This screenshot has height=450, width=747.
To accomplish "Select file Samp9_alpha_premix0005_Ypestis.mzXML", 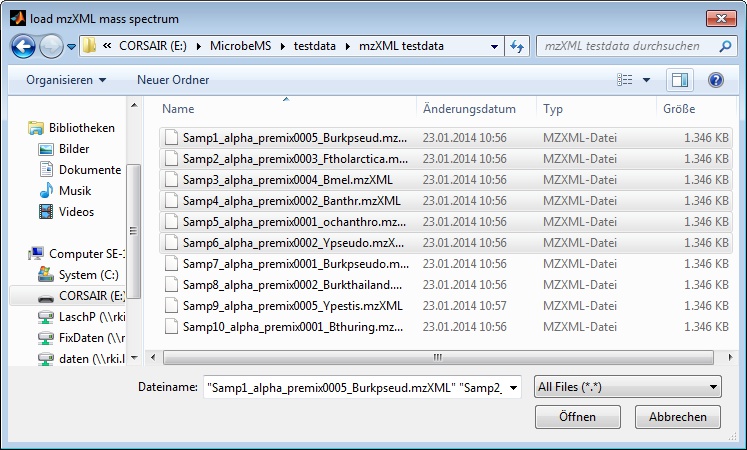I will (x=292, y=305).
